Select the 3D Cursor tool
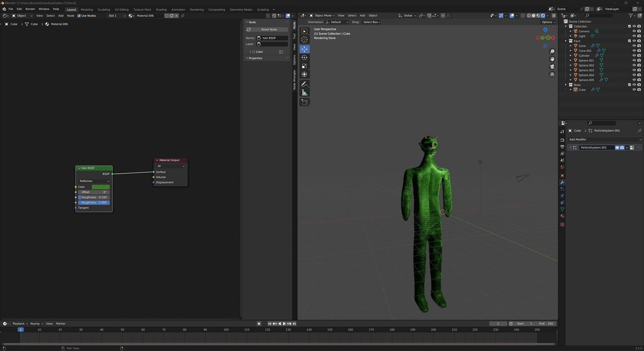The image size is (644, 351). 304,40
